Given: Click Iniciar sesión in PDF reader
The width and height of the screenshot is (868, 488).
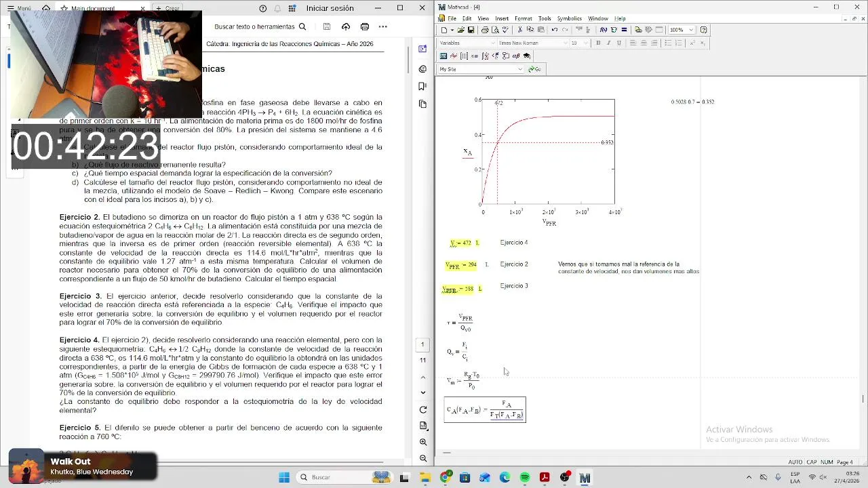Looking at the screenshot, I should coord(330,8).
